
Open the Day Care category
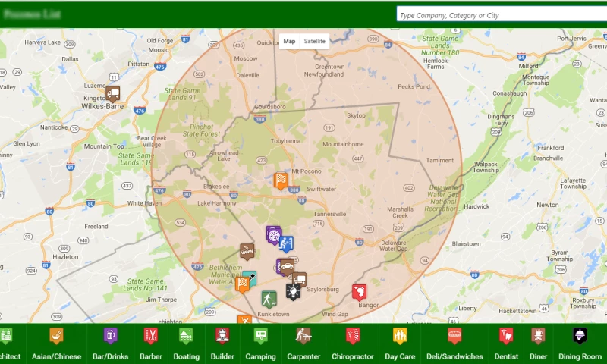pos(400,344)
